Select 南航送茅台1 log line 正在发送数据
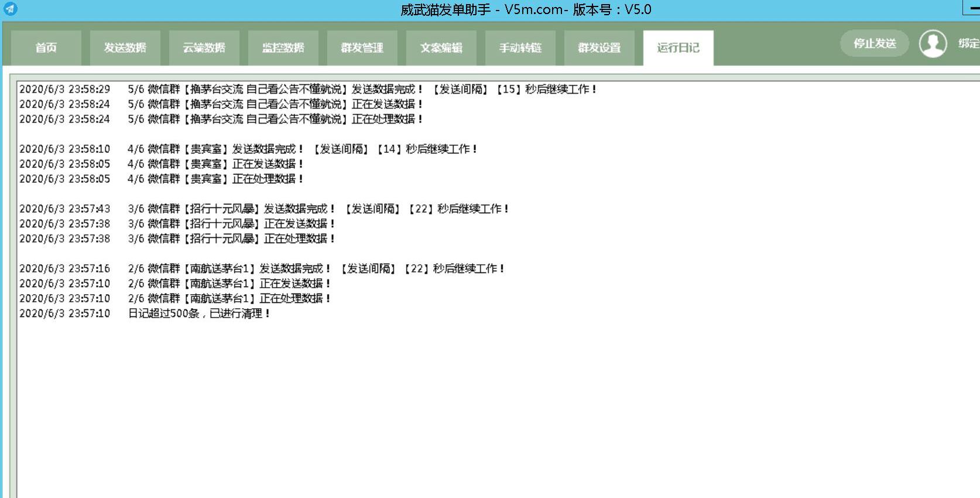The height and width of the screenshot is (498, 980). (175, 284)
